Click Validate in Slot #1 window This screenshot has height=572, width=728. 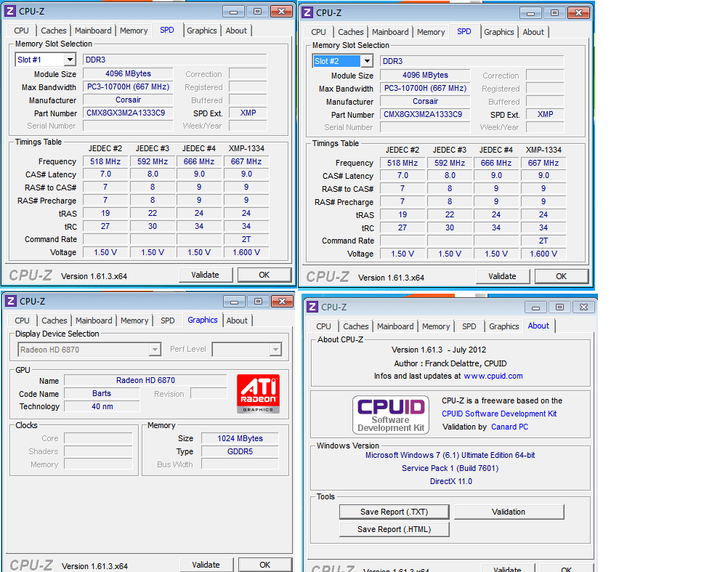pos(205,275)
